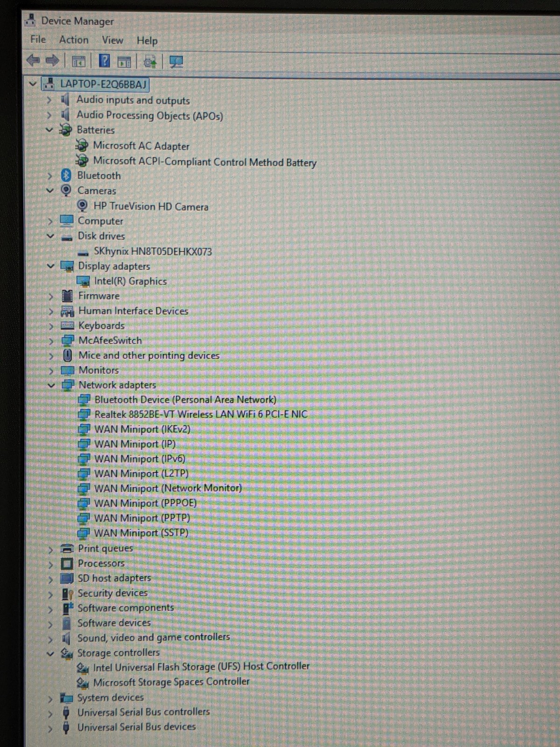The height and width of the screenshot is (747, 560).
Task: Select Bluetooth Device (Personal Area Network)
Action: (185, 400)
